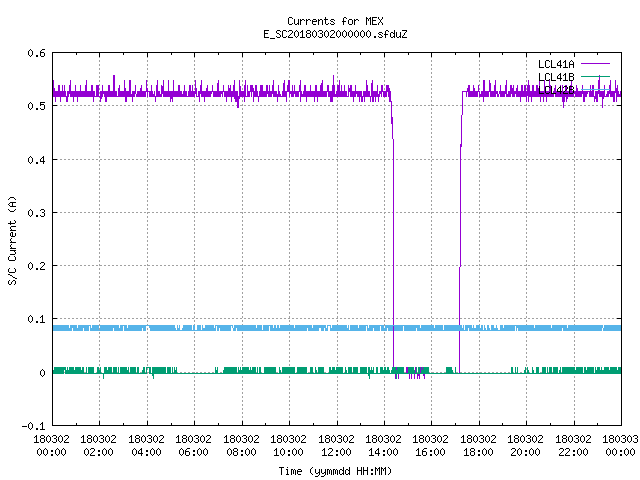Click the green LCL41B legend line sample
The width and height of the screenshot is (640, 480).
595,76
